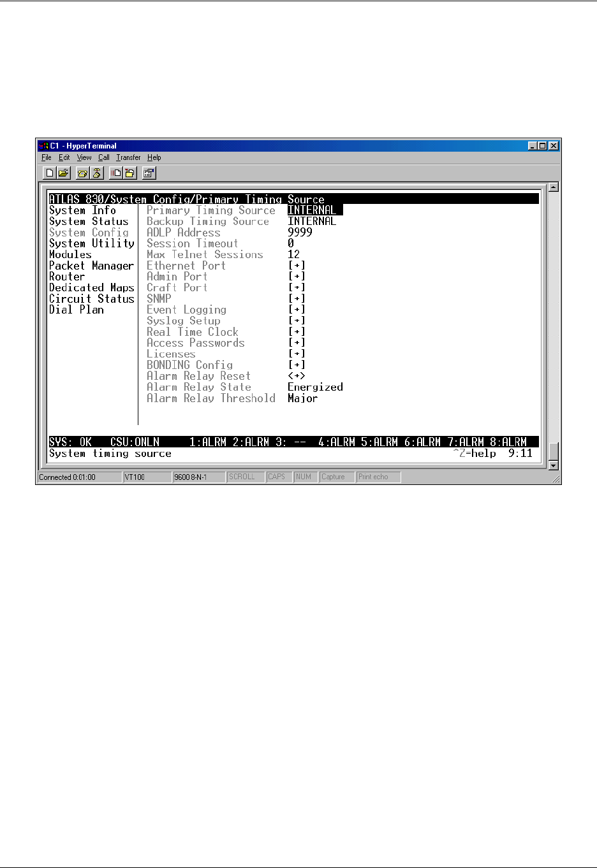The image size is (597, 868).
Task: Expand the Access Passwords [+] submenu
Action: click(297, 343)
